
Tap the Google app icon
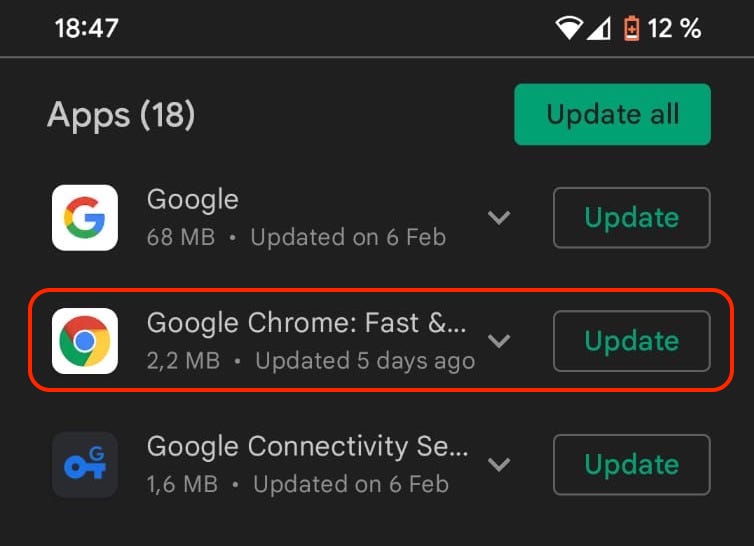click(85, 217)
